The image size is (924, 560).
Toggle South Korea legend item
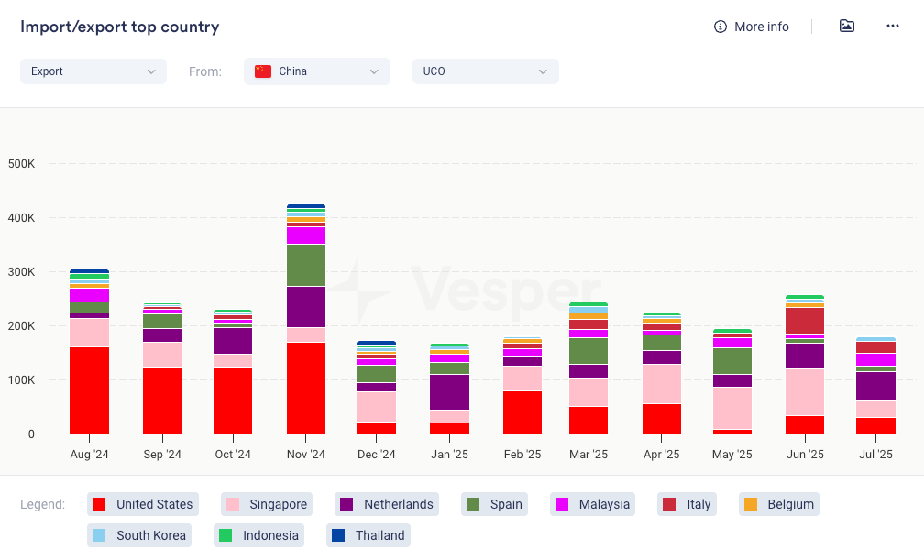pos(140,535)
